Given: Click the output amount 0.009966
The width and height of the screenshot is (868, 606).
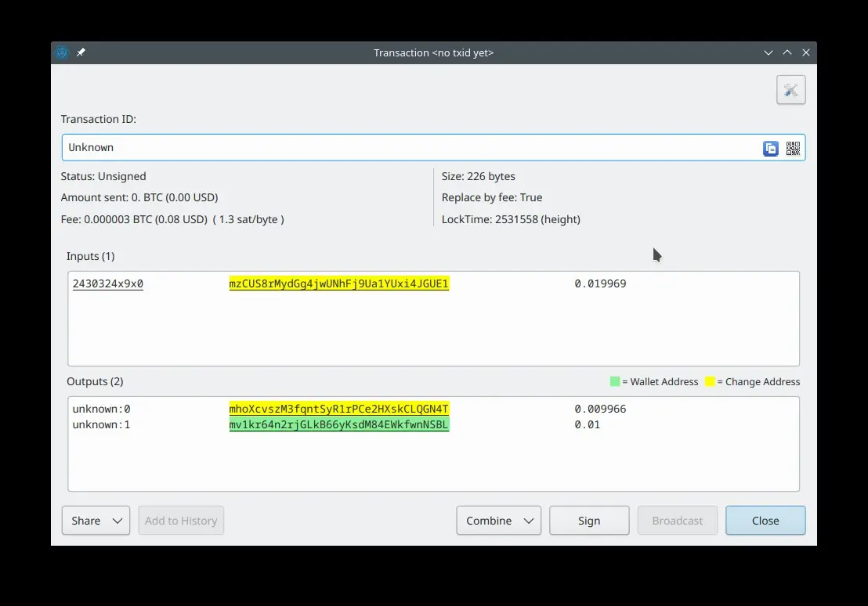Looking at the screenshot, I should pyautogui.click(x=600, y=409).
